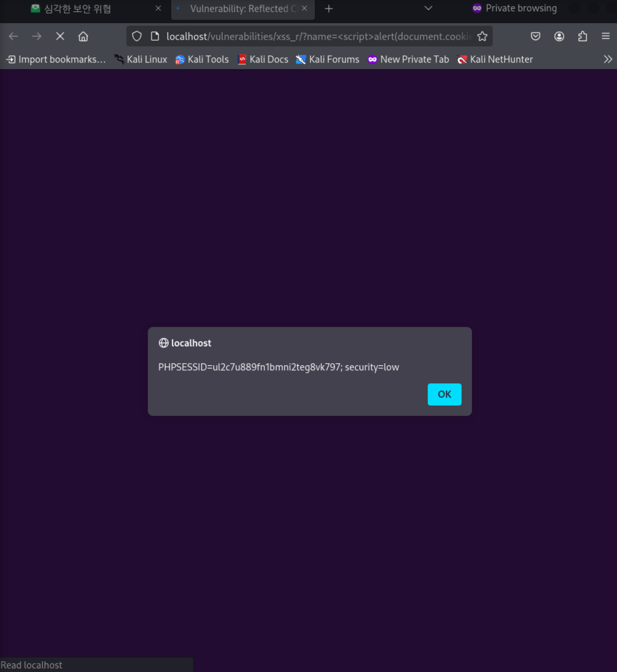
Task: Show site information page icon
Action: 155,36
